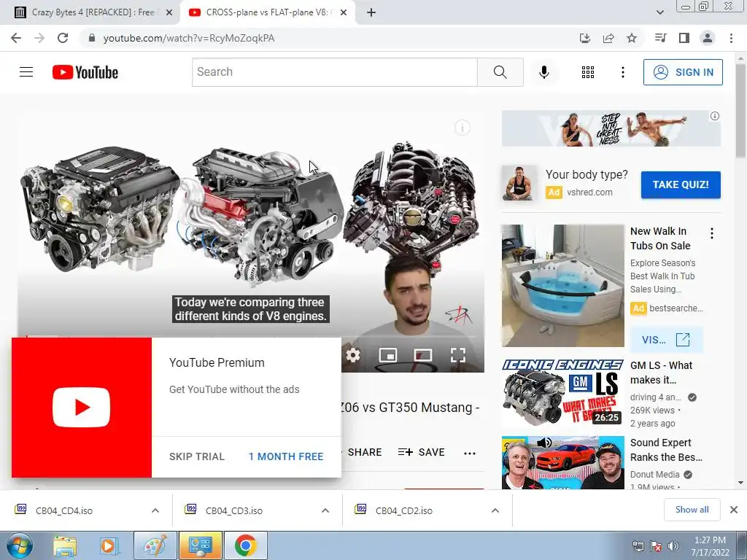The image size is (747, 560).
Task: Click the search magnifier button
Action: 500,72
